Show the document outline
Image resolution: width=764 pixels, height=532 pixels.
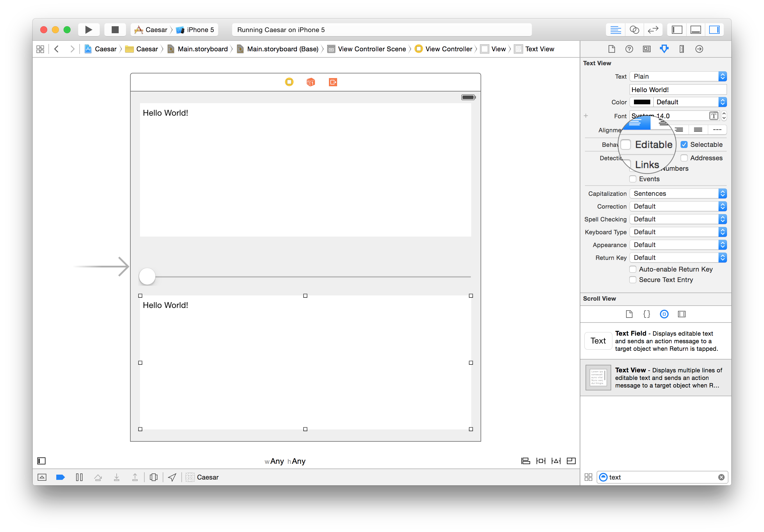pyautogui.click(x=41, y=461)
